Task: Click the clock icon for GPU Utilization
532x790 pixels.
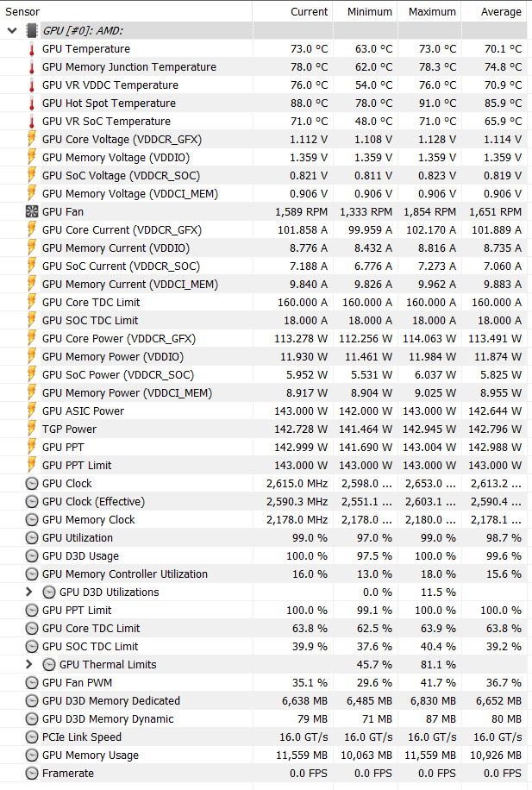Action: pyautogui.click(x=32, y=538)
